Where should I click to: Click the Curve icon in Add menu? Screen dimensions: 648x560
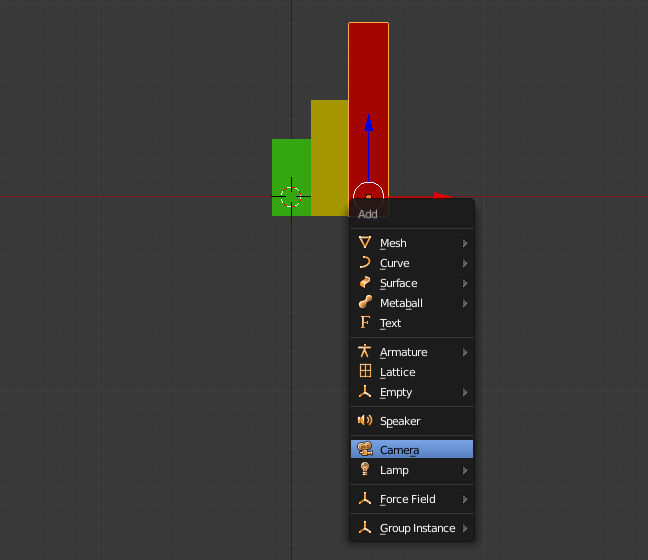[x=365, y=262]
